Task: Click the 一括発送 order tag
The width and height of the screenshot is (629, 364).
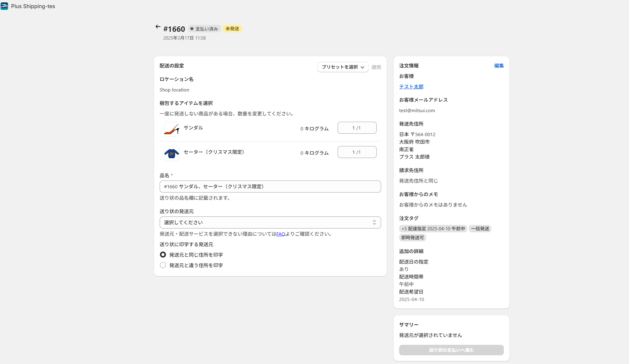Action: tap(480, 229)
